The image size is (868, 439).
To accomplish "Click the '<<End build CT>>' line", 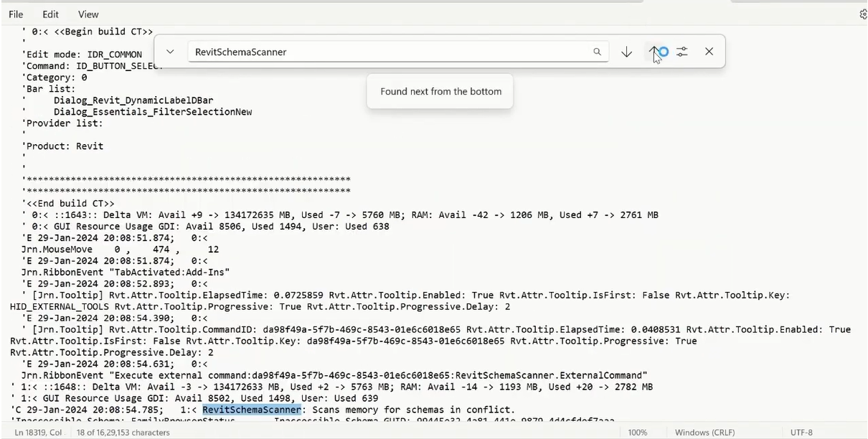I will coord(67,203).
